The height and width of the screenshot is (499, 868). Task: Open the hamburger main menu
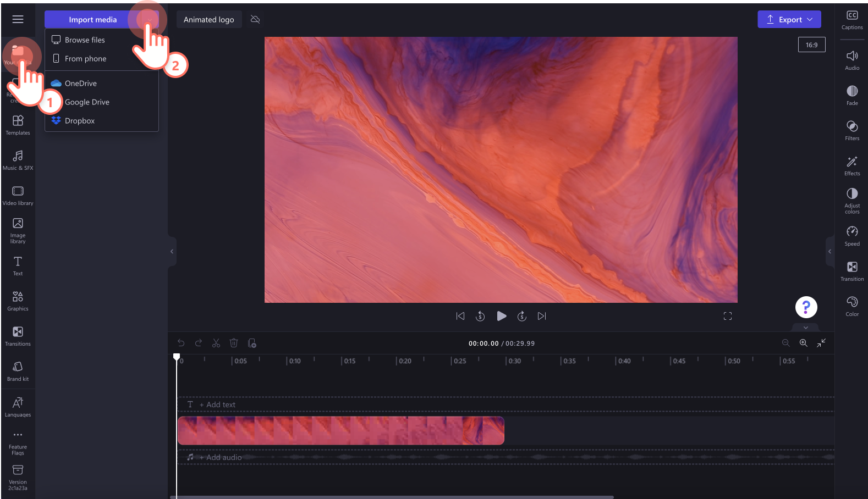18,19
